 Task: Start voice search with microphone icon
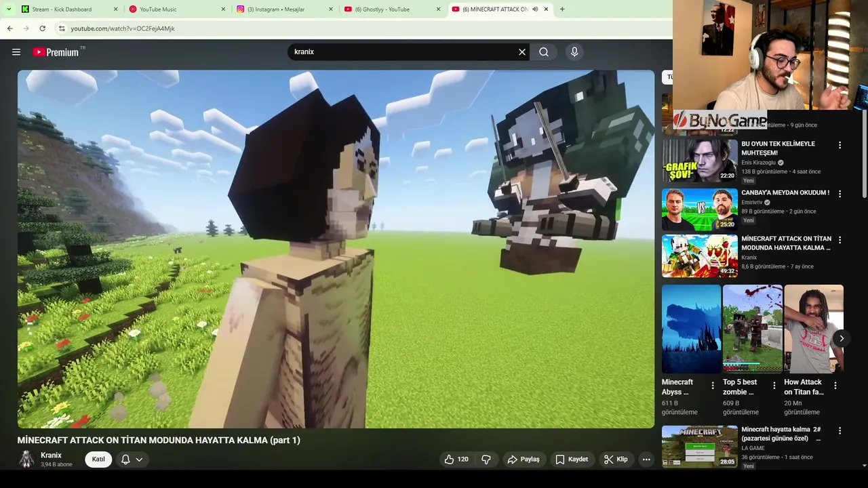tap(574, 52)
